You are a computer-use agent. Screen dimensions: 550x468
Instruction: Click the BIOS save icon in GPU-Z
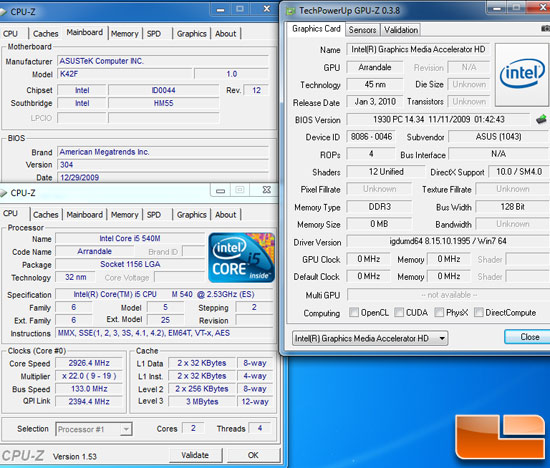click(541, 119)
